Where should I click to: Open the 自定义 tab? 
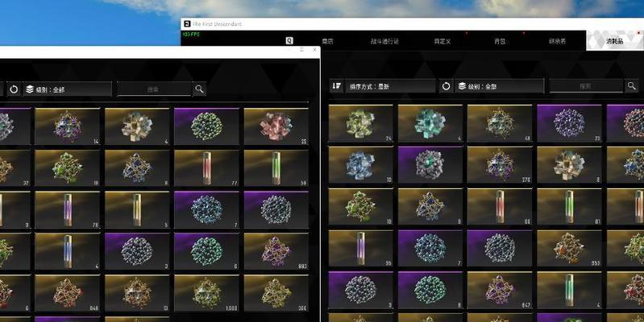pyautogui.click(x=442, y=41)
